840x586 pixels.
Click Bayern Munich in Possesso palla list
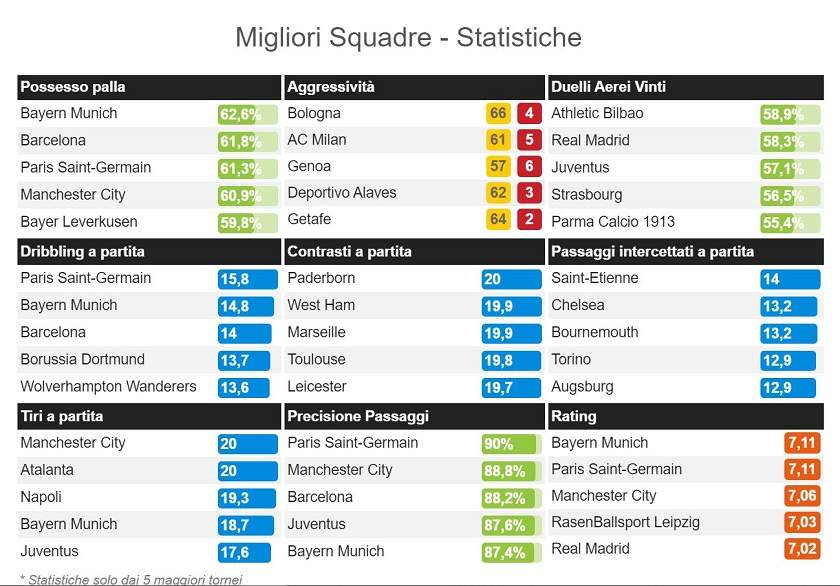pyautogui.click(x=69, y=114)
